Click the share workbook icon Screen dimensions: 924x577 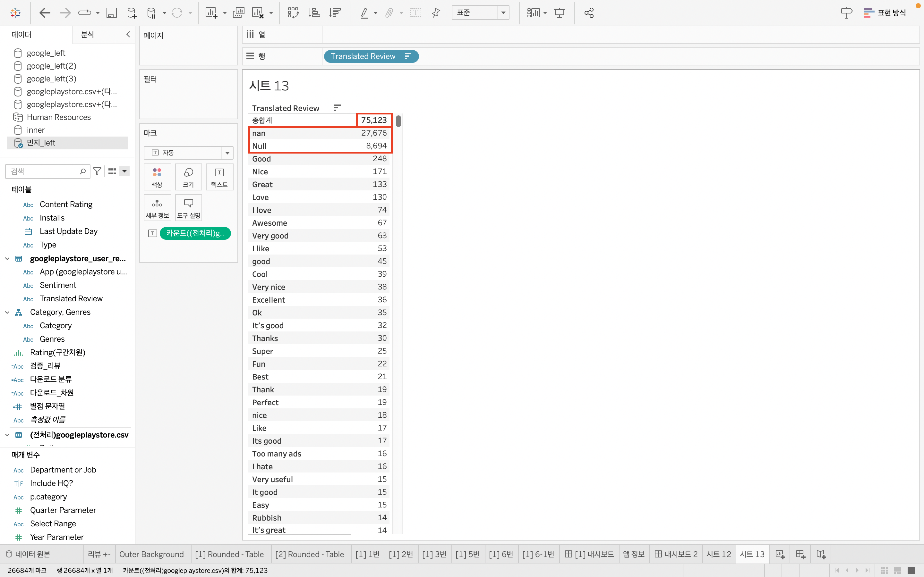pos(589,13)
